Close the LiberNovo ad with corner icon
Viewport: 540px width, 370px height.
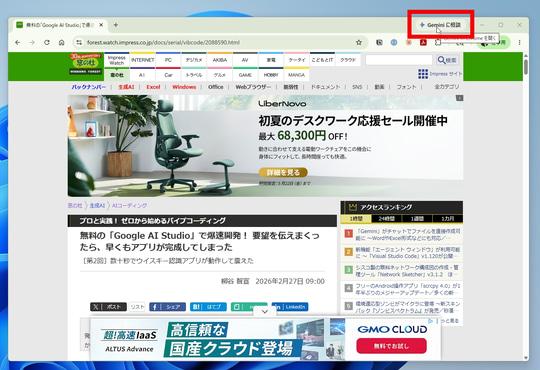pyautogui.click(x=459, y=98)
